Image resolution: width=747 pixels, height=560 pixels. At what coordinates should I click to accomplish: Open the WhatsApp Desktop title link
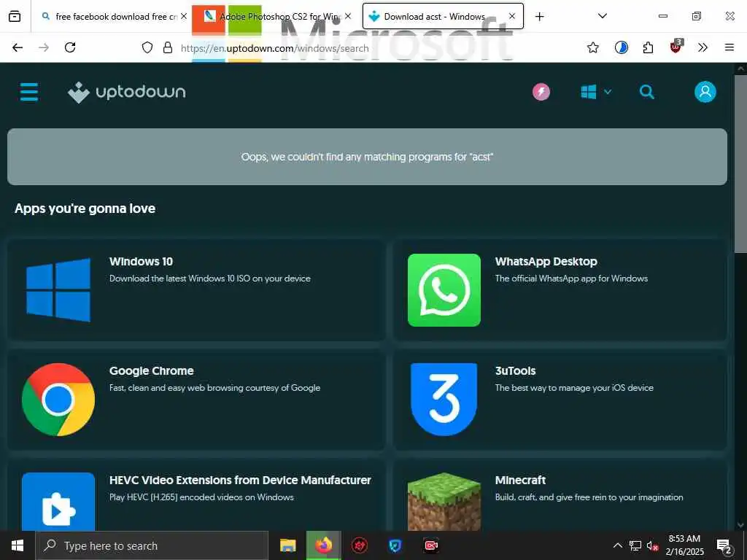pos(546,262)
